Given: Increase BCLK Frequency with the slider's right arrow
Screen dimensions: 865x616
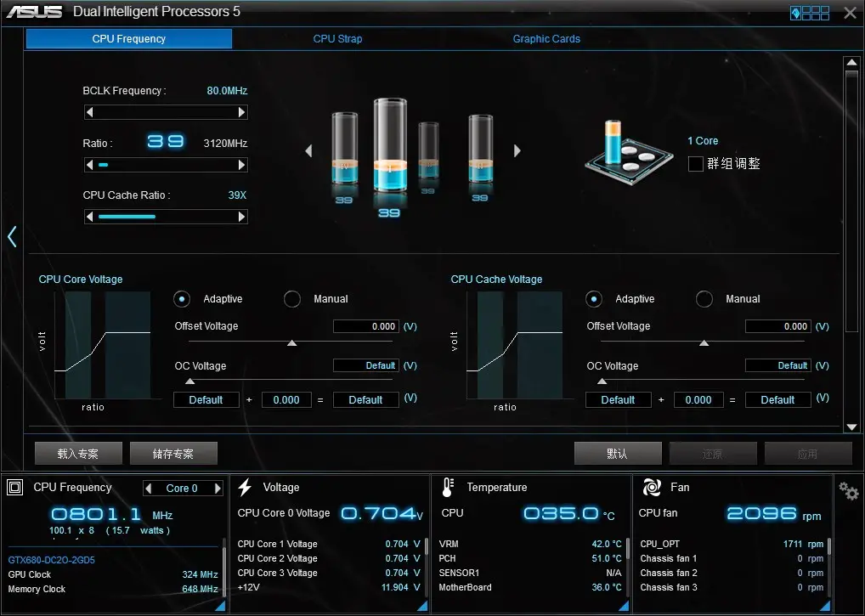Looking at the screenshot, I should tap(241, 112).
